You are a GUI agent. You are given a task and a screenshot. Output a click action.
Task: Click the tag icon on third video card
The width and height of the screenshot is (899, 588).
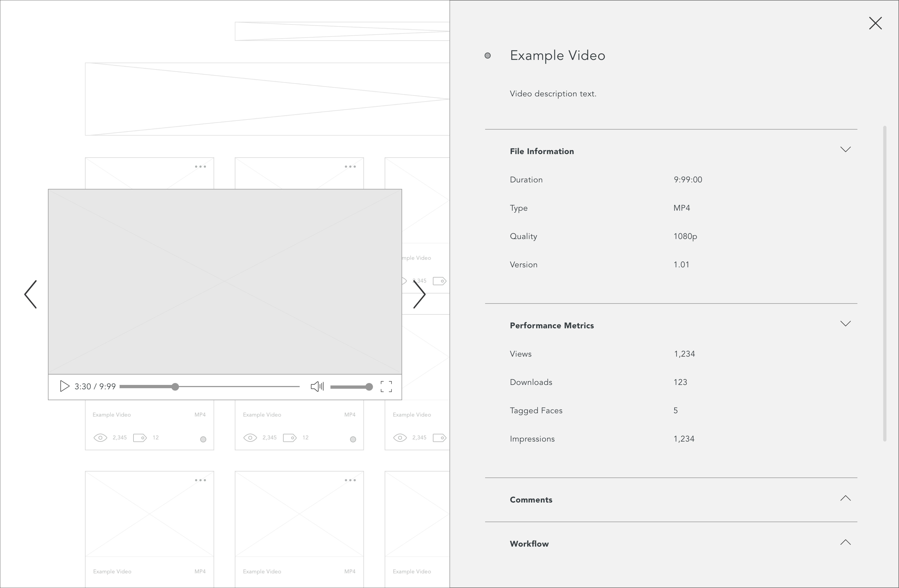(440, 438)
